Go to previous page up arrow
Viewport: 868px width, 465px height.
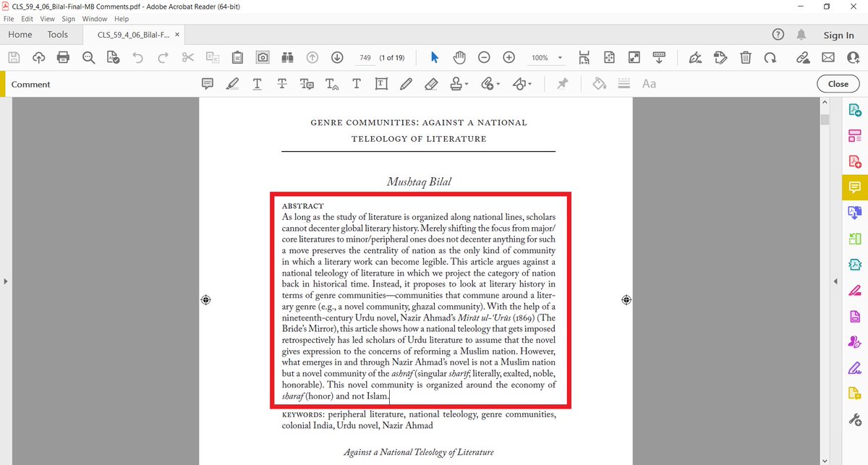coord(312,58)
